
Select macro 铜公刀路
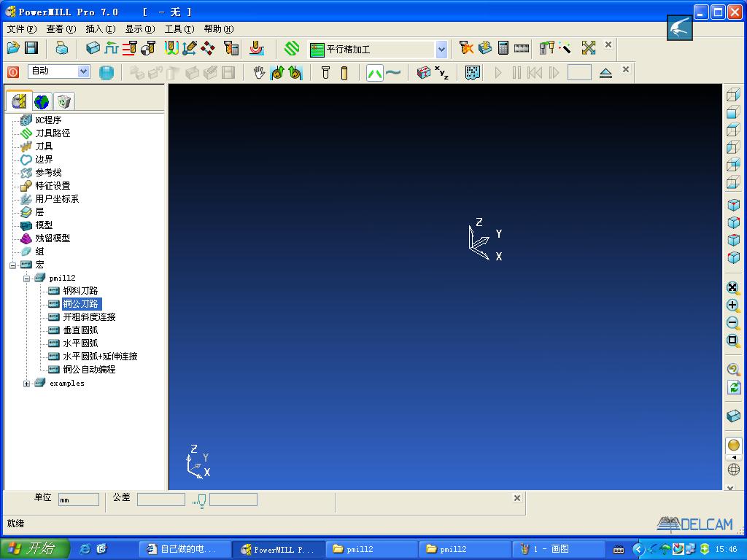click(81, 304)
